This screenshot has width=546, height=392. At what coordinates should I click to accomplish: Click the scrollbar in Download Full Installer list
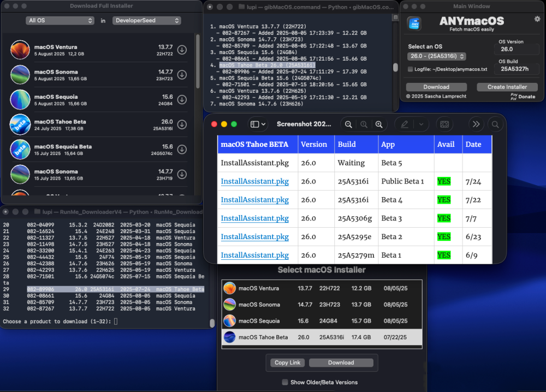(198, 61)
